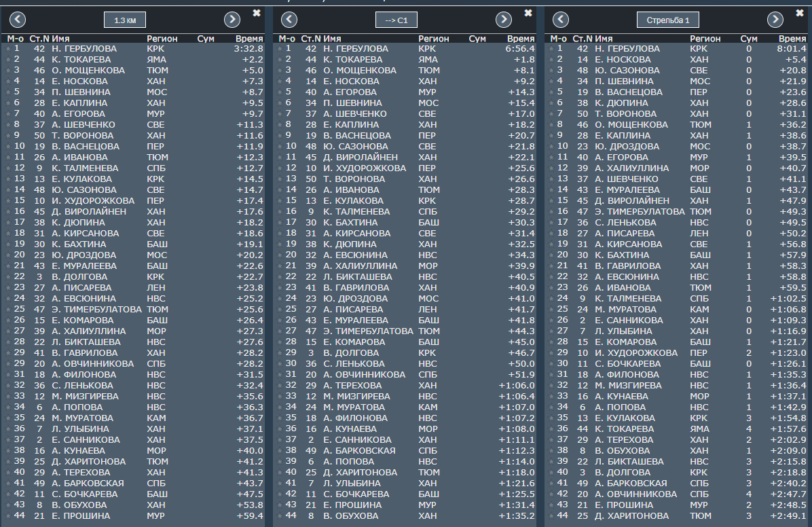The width and height of the screenshot is (812, 527).
Task: Go to next split in 1.3 км panel
Action: [232, 20]
